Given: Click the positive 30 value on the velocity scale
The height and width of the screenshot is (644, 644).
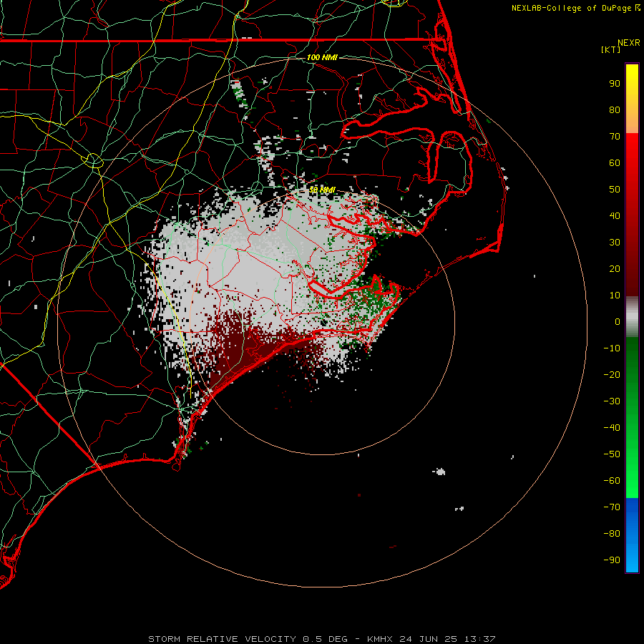Looking at the screenshot, I should tap(615, 243).
